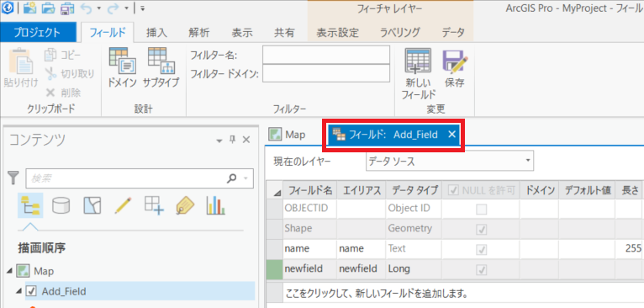The image size is (644, 308).
Task: Open the 表示設定 contextual tab
Action: tap(338, 33)
